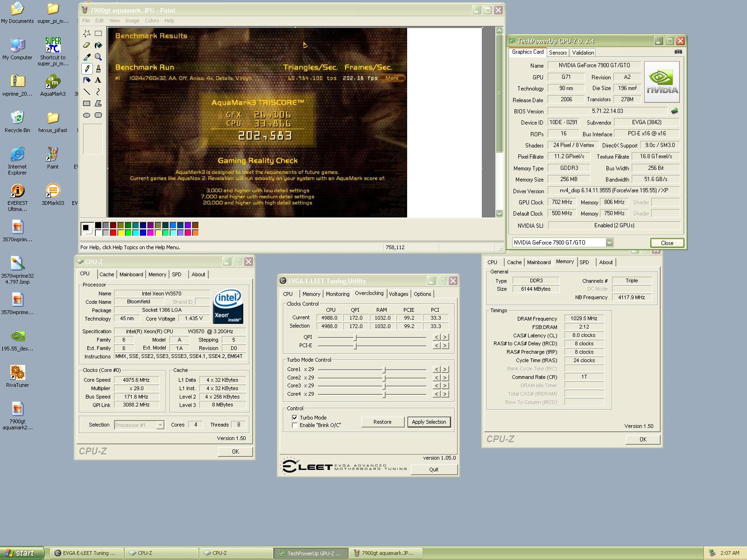Click the NVIDIA logo in GPU-Z

[662, 82]
